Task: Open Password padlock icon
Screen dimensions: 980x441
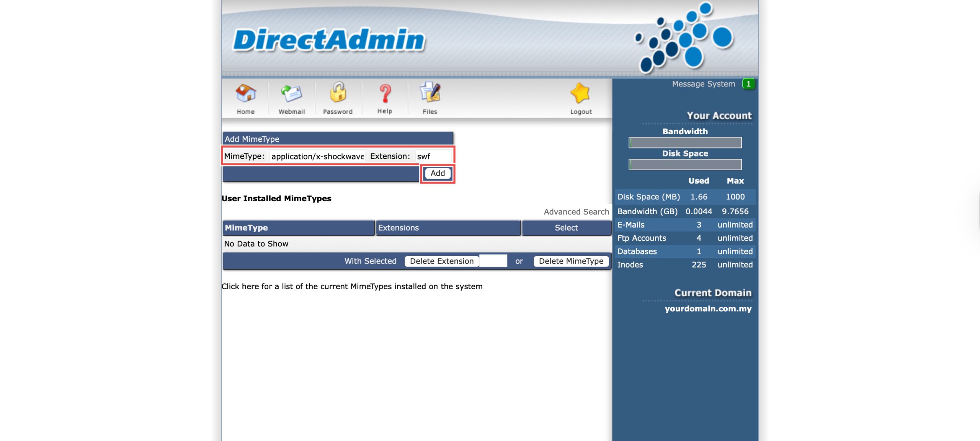Action: click(x=338, y=93)
